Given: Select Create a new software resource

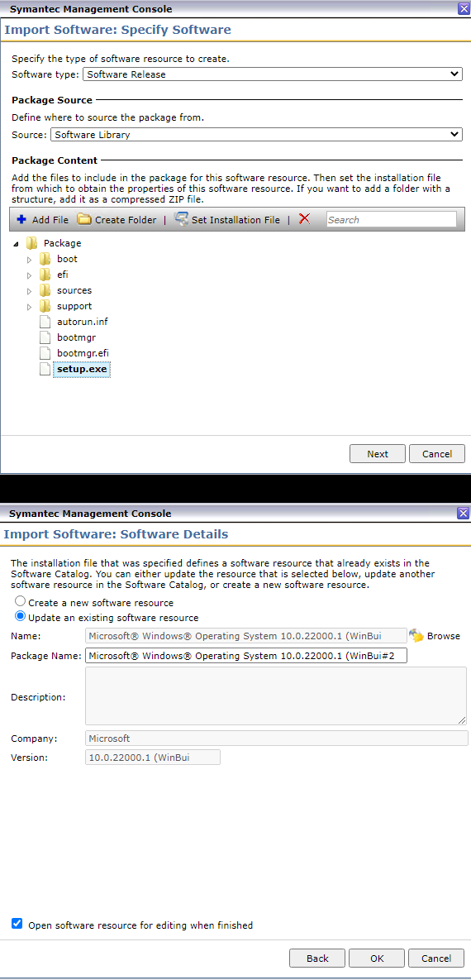Looking at the screenshot, I should [21, 602].
